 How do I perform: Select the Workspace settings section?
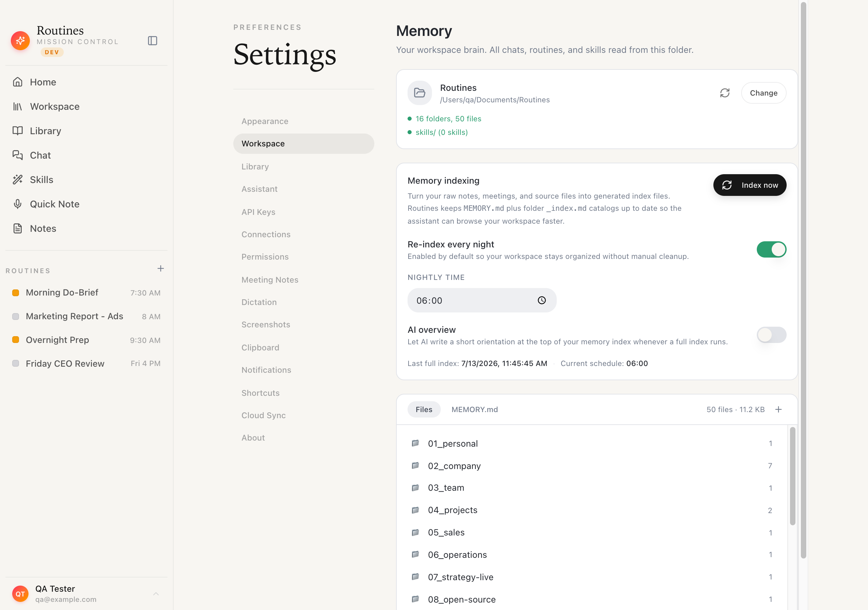pos(303,144)
